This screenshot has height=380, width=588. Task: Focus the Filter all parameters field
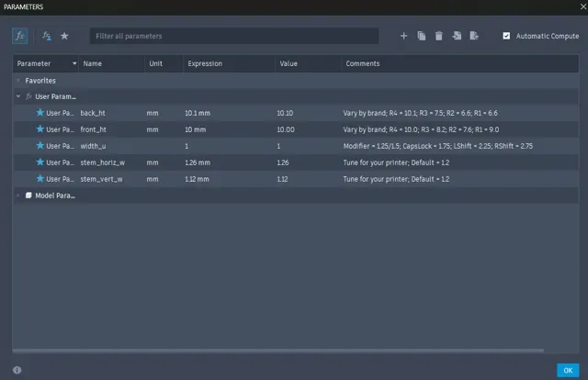point(234,36)
